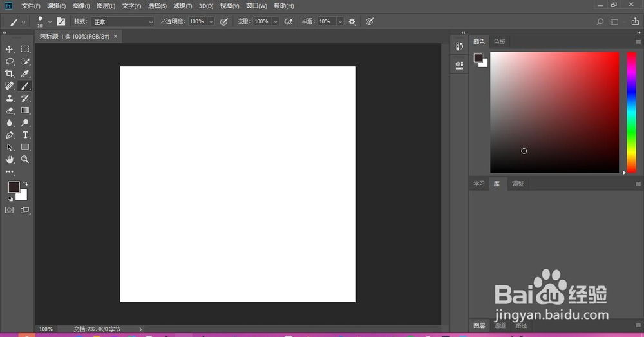The height and width of the screenshot is (337, 644).
Task: Select the Brush tool in toolbox
Action: click(25, 86)
